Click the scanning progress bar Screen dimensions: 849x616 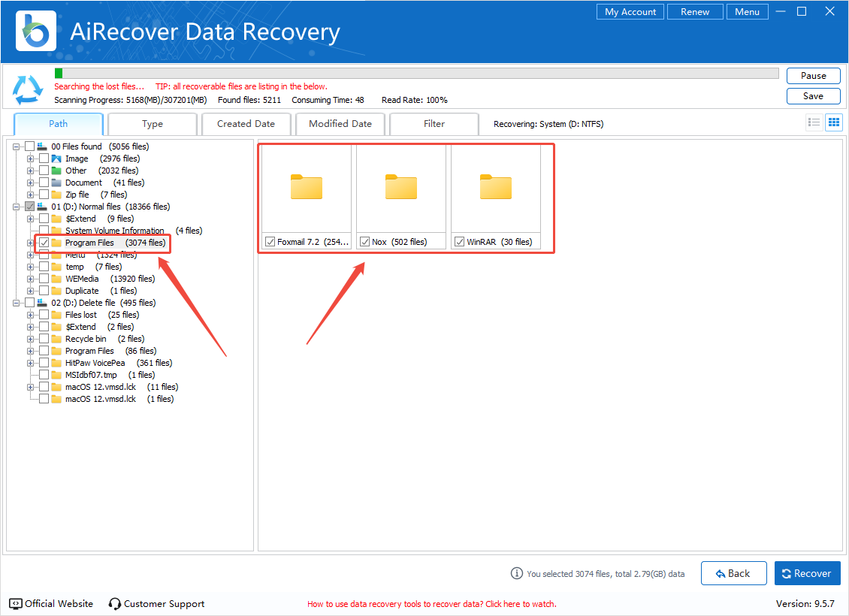pyautogui.click(x=416, y=74)
